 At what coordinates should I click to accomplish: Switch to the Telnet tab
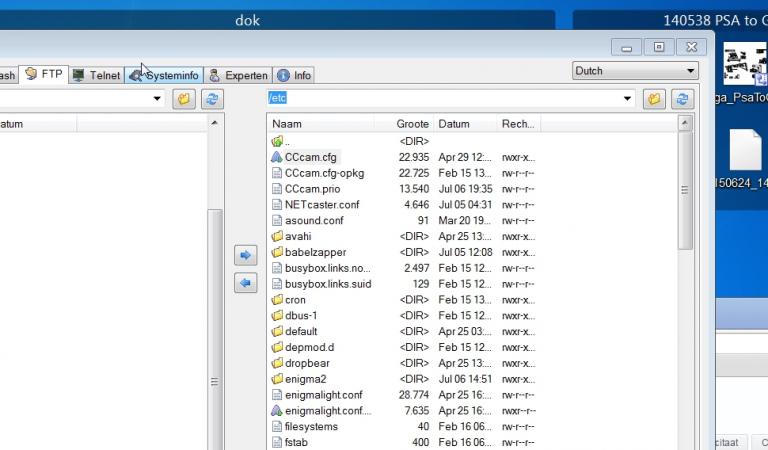pyautogui.click(x=97, y=75)
